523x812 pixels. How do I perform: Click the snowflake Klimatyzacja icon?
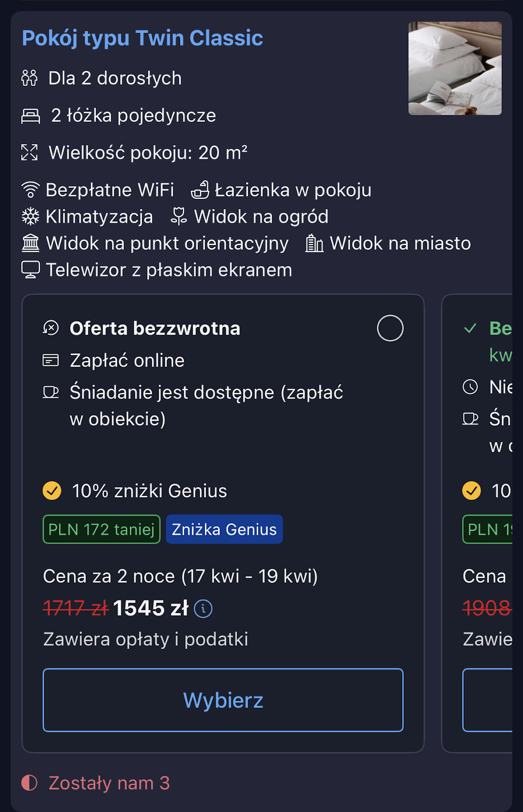pos(30,217)
